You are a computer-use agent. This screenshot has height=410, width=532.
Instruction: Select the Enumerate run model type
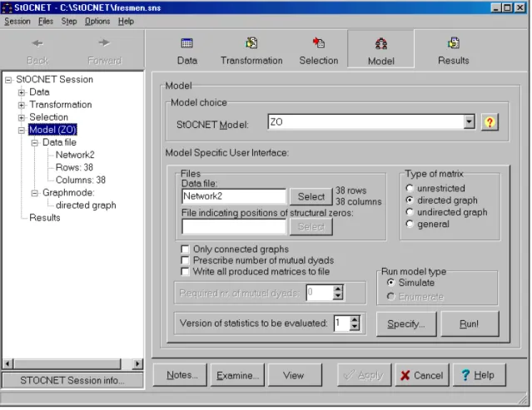(390, 297)
